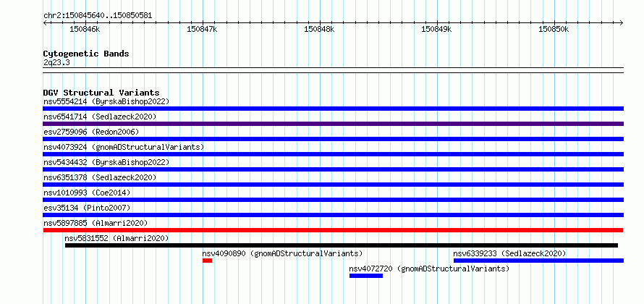Click the 150850k ruler tick label

(x=554, y=29)
